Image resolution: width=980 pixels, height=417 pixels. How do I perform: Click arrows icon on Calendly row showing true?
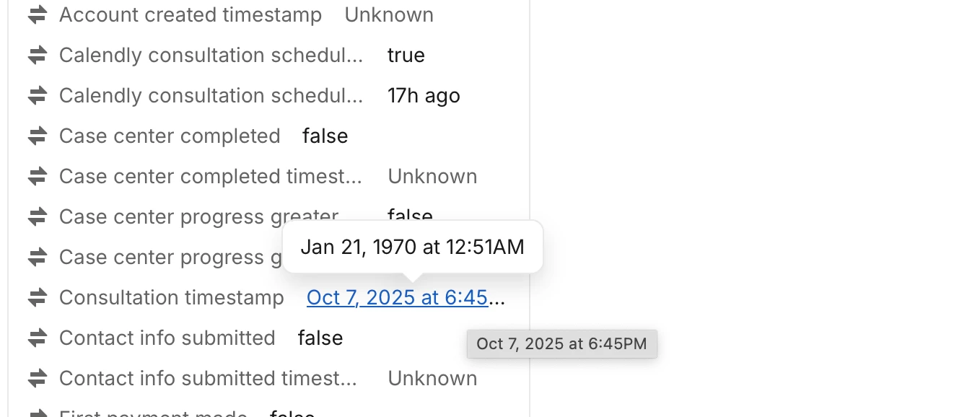(37, 56)
